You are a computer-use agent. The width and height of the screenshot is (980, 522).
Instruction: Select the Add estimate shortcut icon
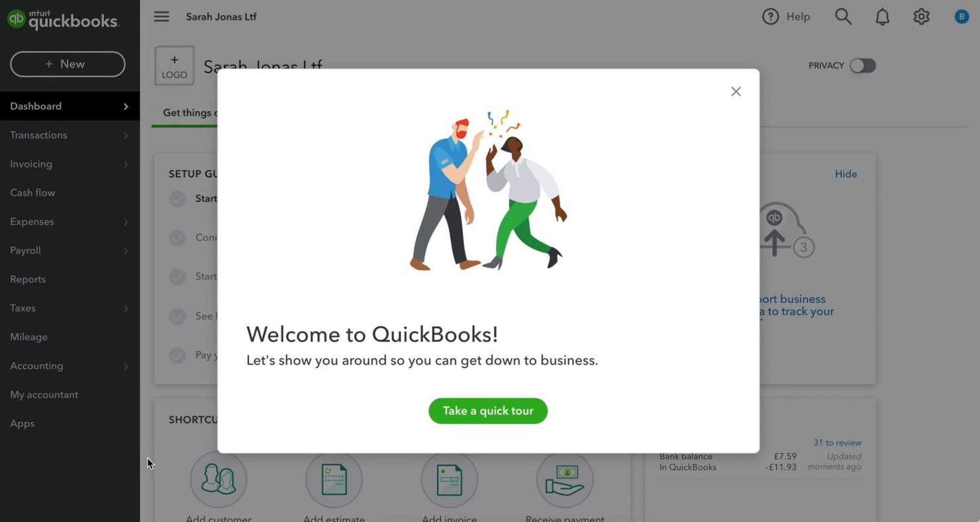click(x=334, y=479)
